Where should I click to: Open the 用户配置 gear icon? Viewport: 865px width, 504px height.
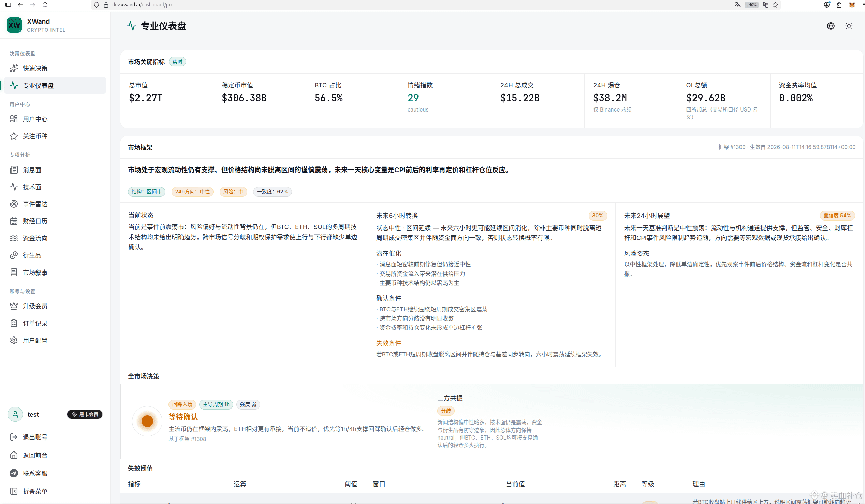click(14, 340)
